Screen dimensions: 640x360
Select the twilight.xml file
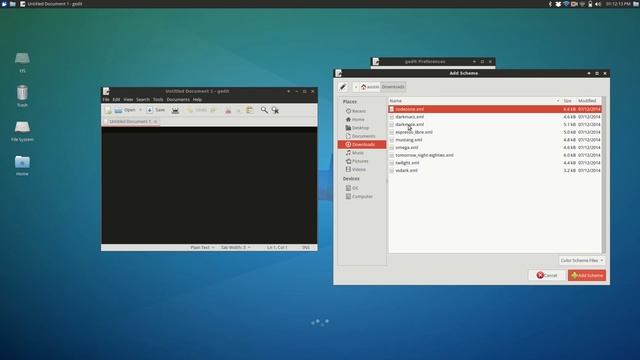click(495, 163)
